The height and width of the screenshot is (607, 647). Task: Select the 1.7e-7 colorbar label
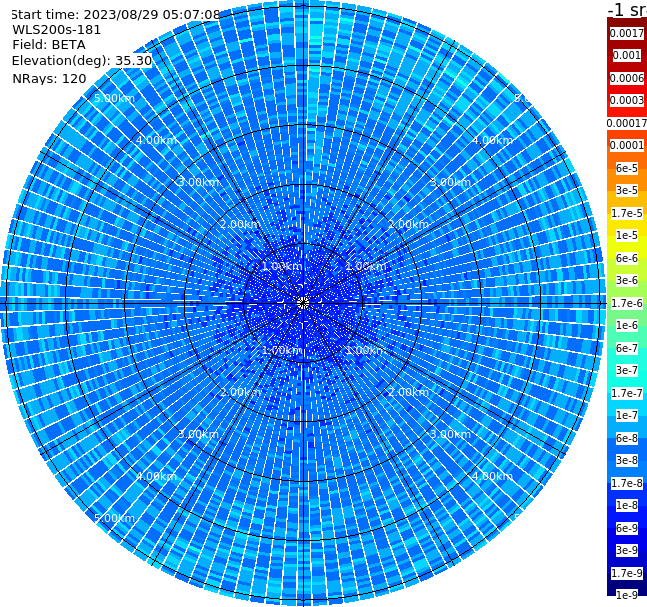point(627,393)
